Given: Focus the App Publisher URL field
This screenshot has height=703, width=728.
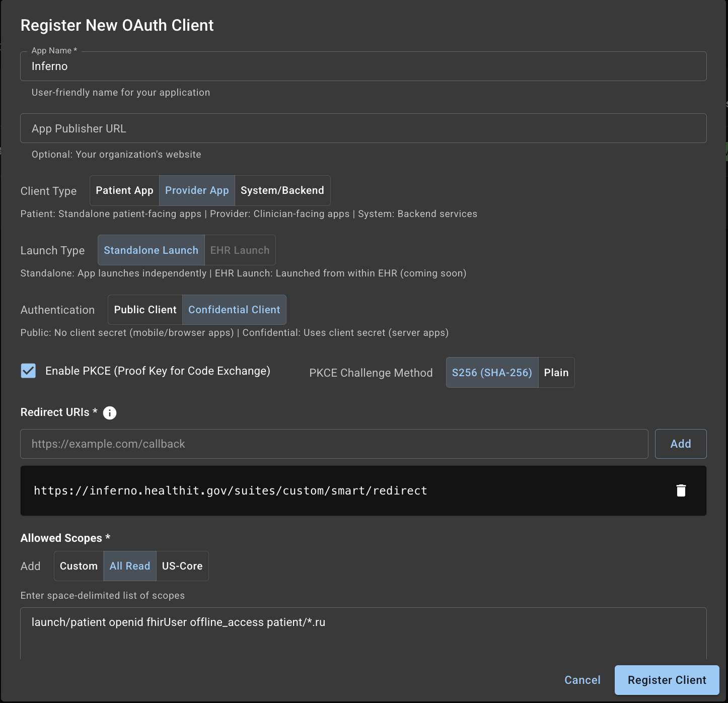Looking at the screenshot, I should (363, 128).
